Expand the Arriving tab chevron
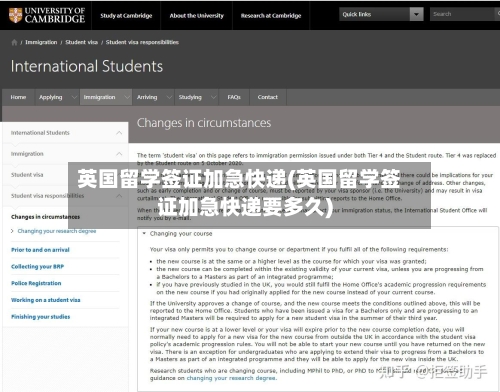 click(169, 97)
